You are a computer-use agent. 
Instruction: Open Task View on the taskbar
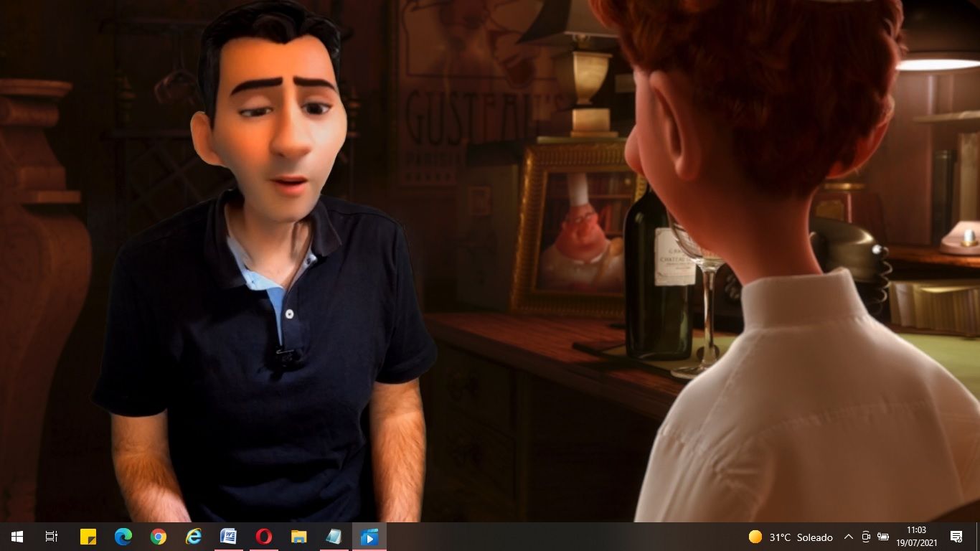tap(52, 537)
